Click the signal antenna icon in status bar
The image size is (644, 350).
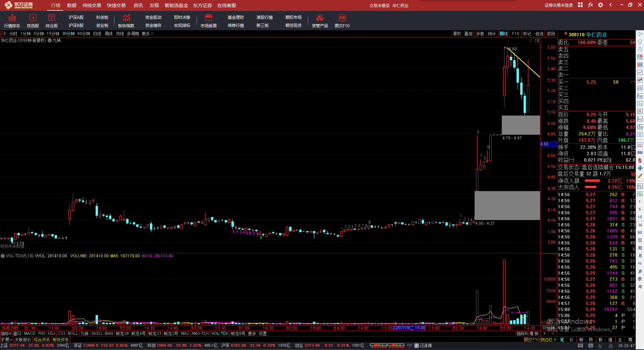(x=410, y=345)
